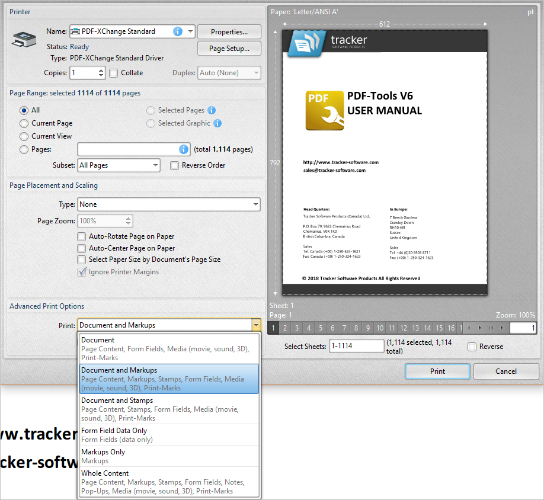
Task: Click the info icon inside Pages field
Action: (x=184, y=149)
